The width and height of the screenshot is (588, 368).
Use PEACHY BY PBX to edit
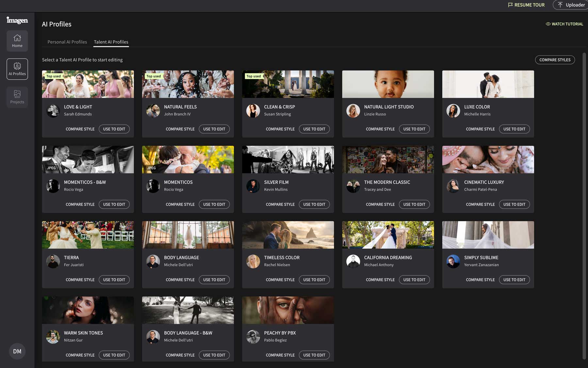tap(314, 355)
